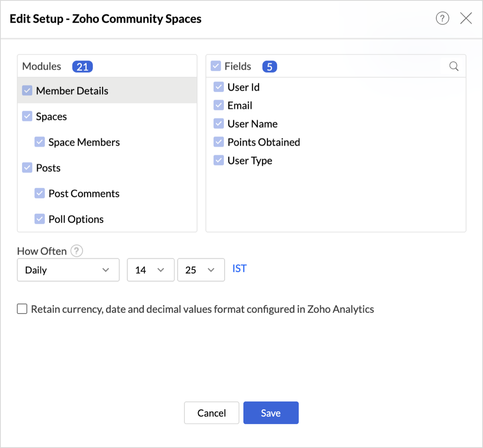Toggle the Posts module checkbox
The image size is (483, 448).
[x=27, y=168]
